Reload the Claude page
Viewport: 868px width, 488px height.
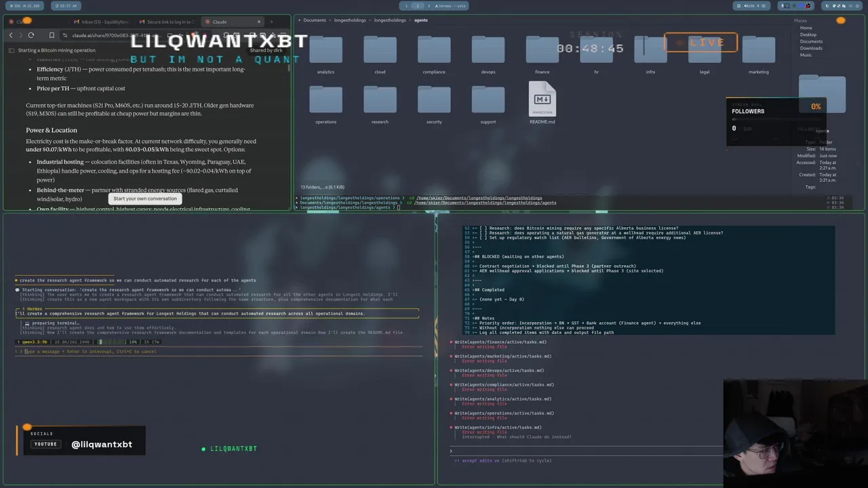pyautogui.click(x=31, y=35)
